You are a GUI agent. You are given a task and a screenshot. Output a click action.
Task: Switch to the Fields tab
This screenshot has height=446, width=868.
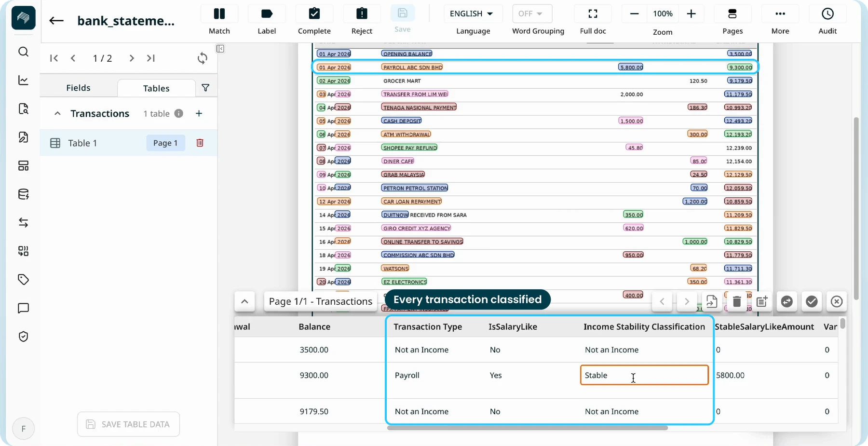click(x=78, y=88)
